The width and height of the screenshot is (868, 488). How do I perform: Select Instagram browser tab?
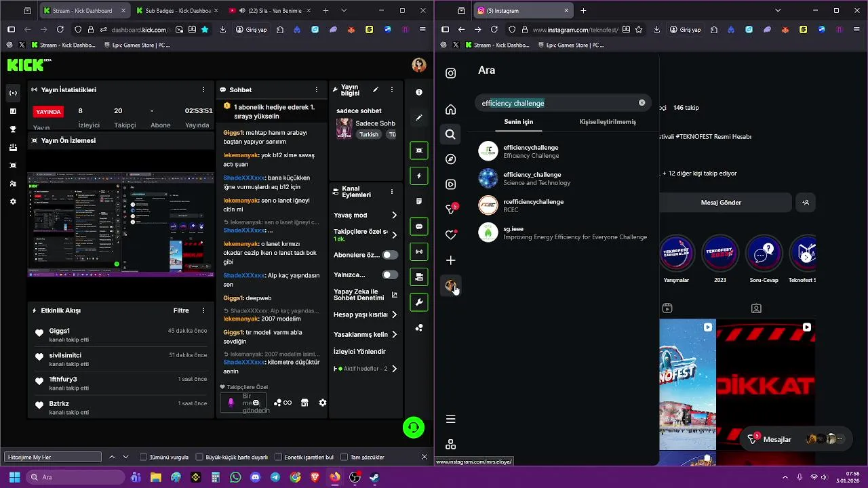pos(522,11)
